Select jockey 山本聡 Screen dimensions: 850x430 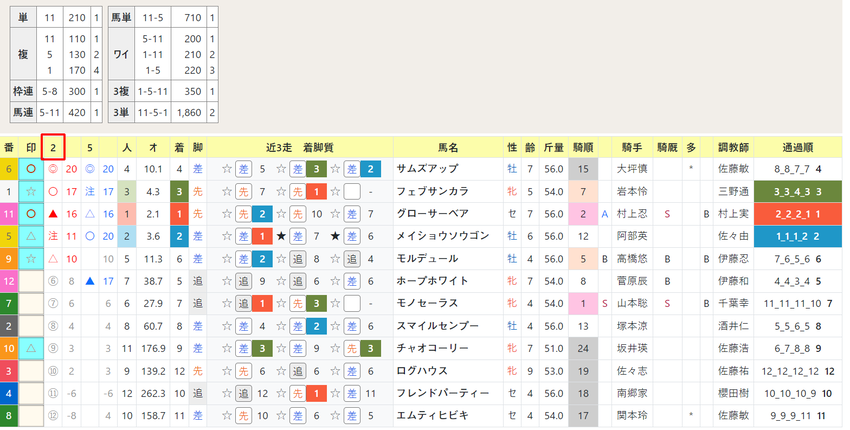632,304
